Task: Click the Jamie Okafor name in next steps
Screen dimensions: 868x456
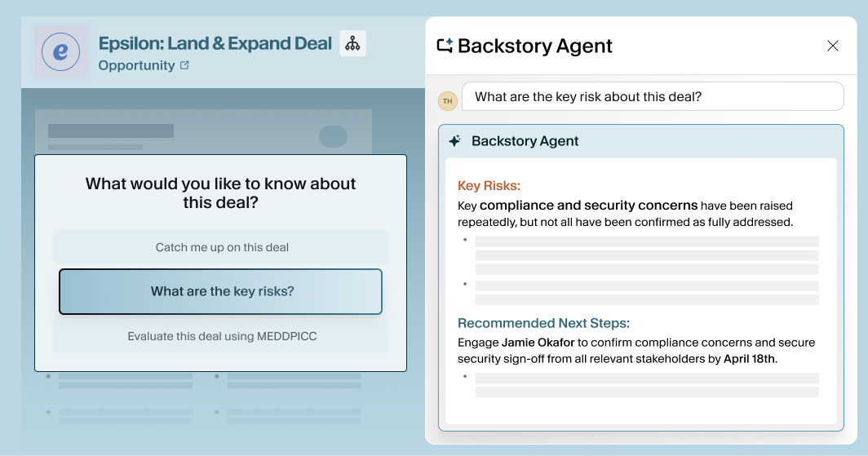Action: click(x=538, y=343)
